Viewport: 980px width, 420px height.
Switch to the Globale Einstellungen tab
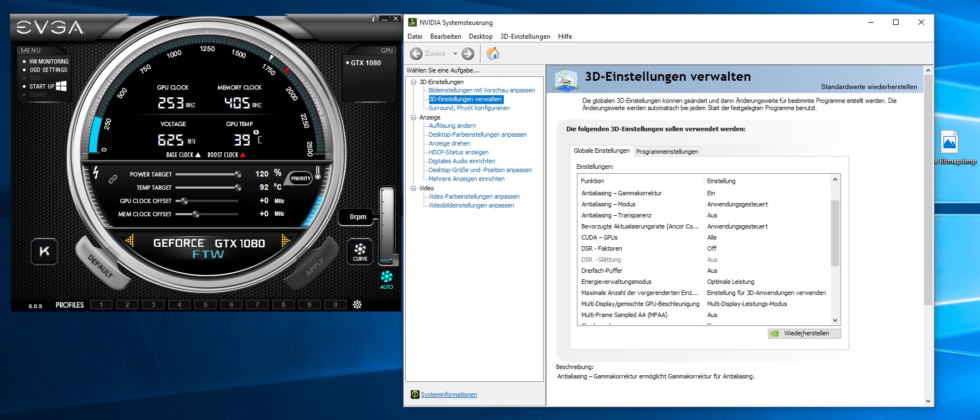click(x=602, y=151)
